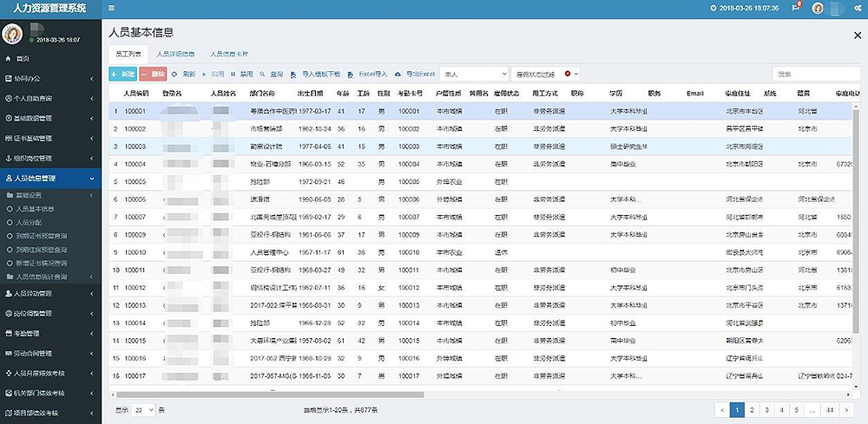Click the large profile photo in the sidebar
The image size is (868, 424).
(x=12, y=34)
